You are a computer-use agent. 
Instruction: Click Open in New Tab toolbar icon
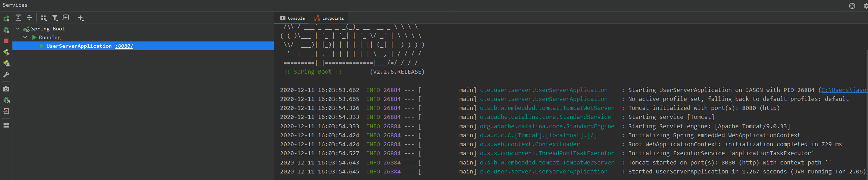(x=66, y=18)
